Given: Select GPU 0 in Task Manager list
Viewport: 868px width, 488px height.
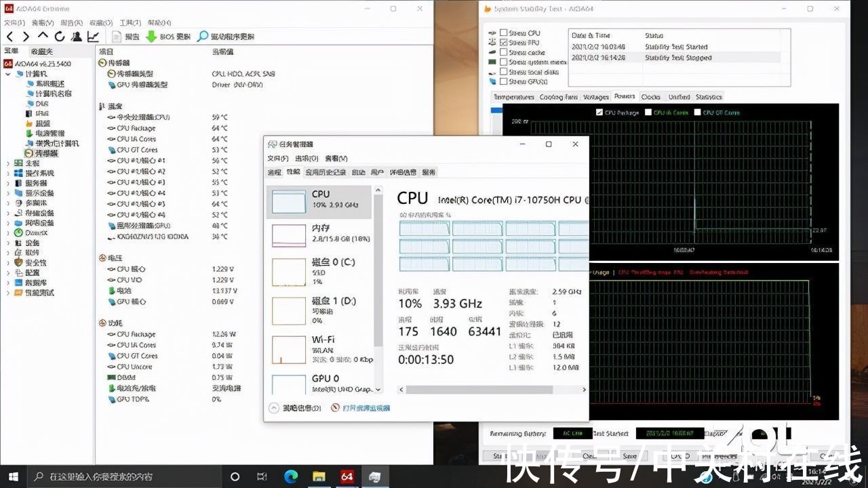Looking at the screenshot, I should point(319,383).
